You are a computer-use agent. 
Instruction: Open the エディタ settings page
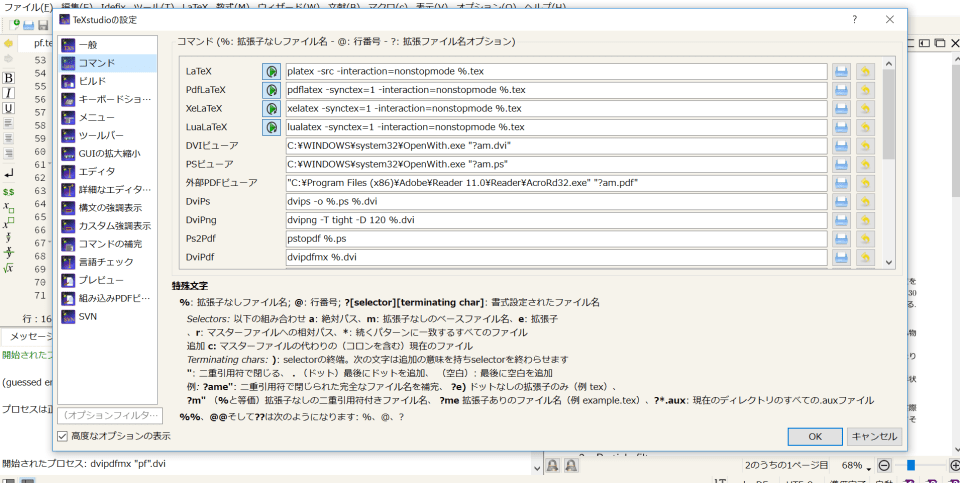(x=108, y=171)
